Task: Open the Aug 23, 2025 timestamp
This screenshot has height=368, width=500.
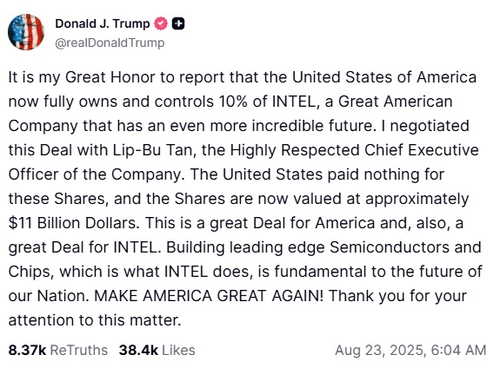Action: coord(410,350)
